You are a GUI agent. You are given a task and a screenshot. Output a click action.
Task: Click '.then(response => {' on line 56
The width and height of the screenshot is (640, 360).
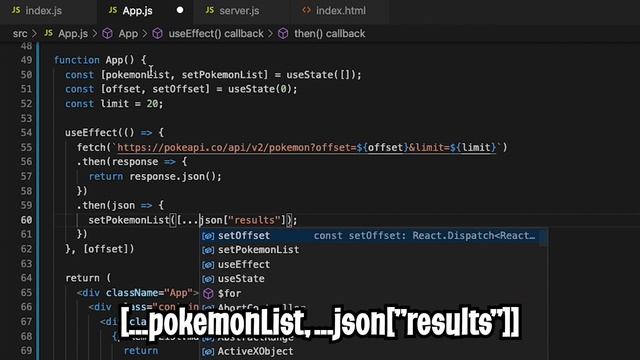pyautogui.click(x=132, y=162)
